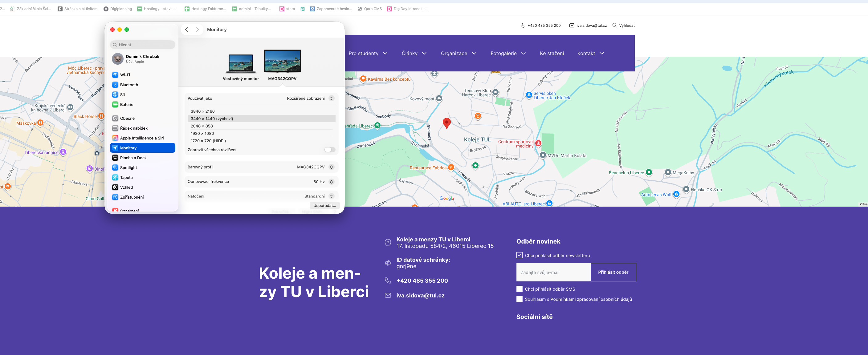Open Používat jako dropdown
This screenshot has height=355, width=868.
point(310,98)
